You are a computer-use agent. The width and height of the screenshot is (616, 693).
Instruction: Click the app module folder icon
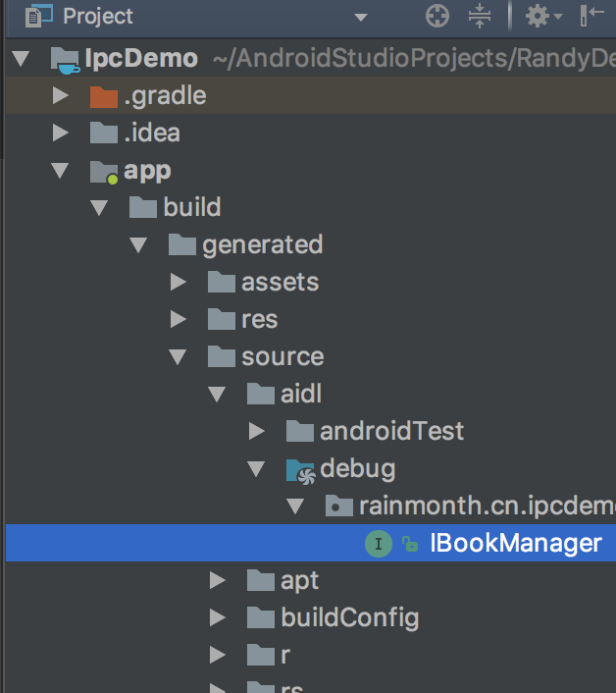tap(103, 171)
